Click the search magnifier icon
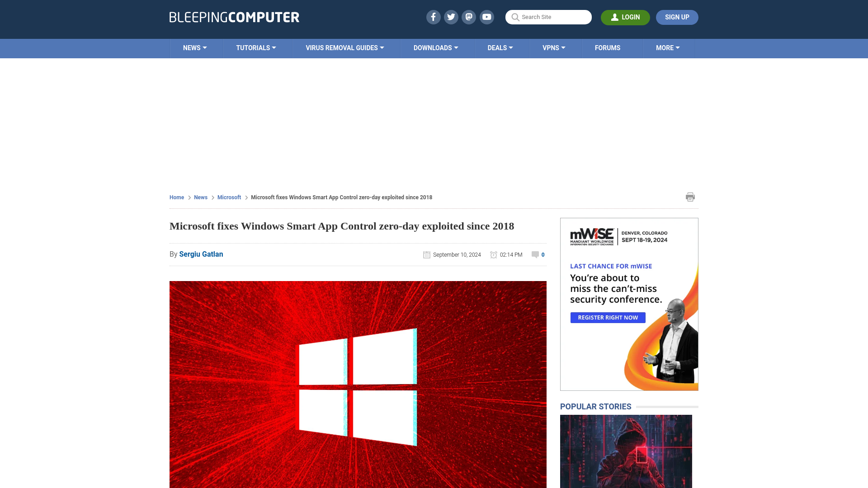The width and height of the screenshot is (868, 488). [x=515, y=17]
